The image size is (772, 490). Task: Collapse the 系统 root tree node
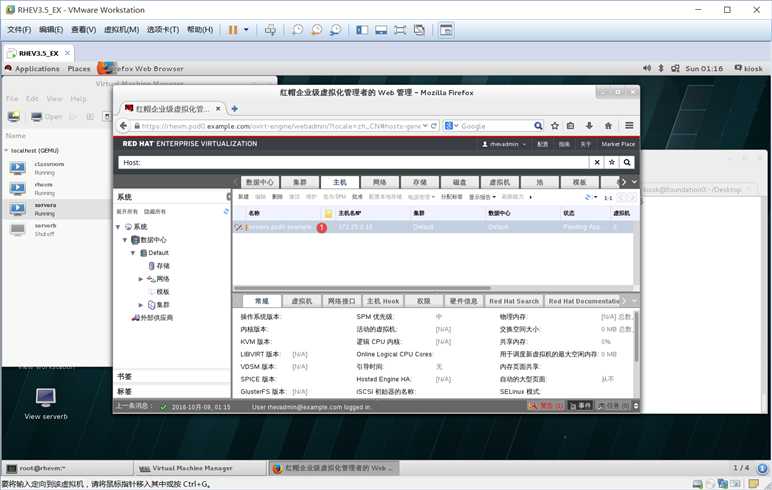[118, 227]
